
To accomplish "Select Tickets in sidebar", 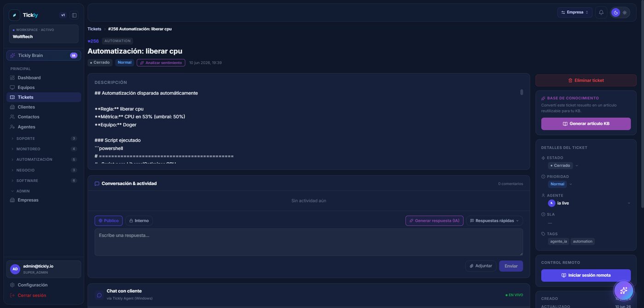I will pyautogui.click(x=44, y=97).
